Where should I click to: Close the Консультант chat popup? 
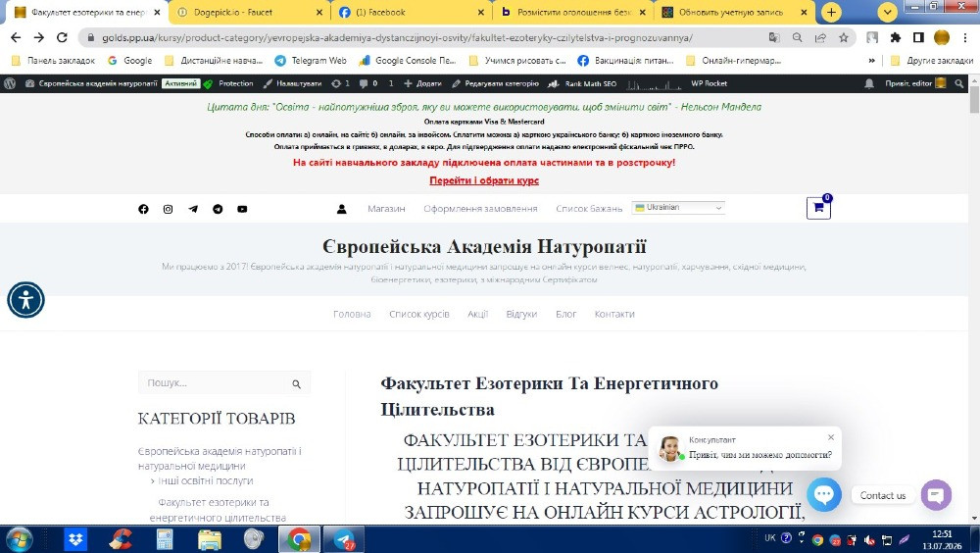(831, 437)
